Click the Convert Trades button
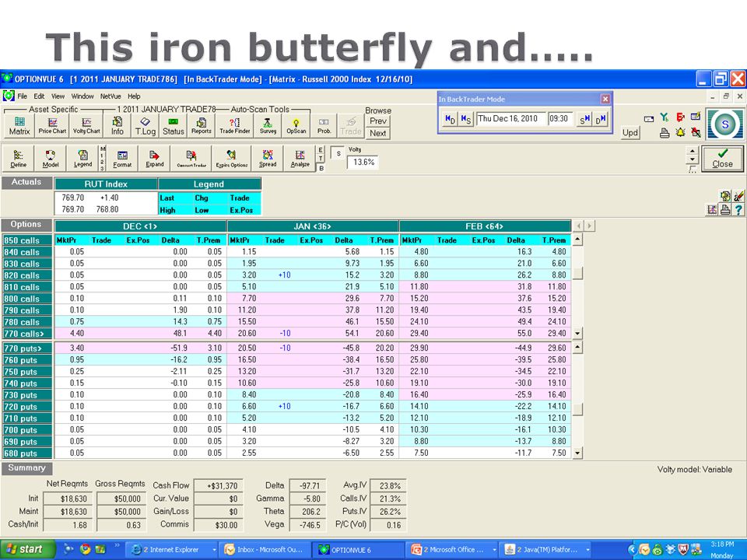Screen dimensions: 747x560 point(191,159)
